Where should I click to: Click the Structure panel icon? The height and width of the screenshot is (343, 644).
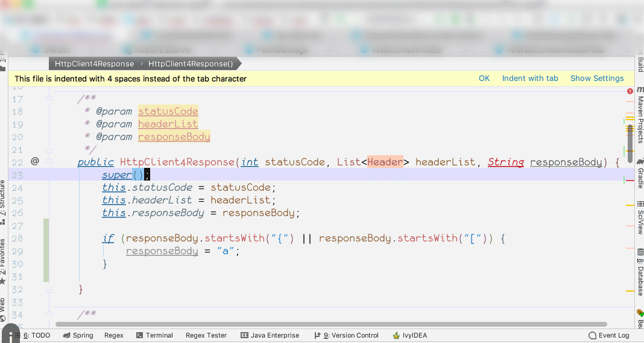(3, 221)
